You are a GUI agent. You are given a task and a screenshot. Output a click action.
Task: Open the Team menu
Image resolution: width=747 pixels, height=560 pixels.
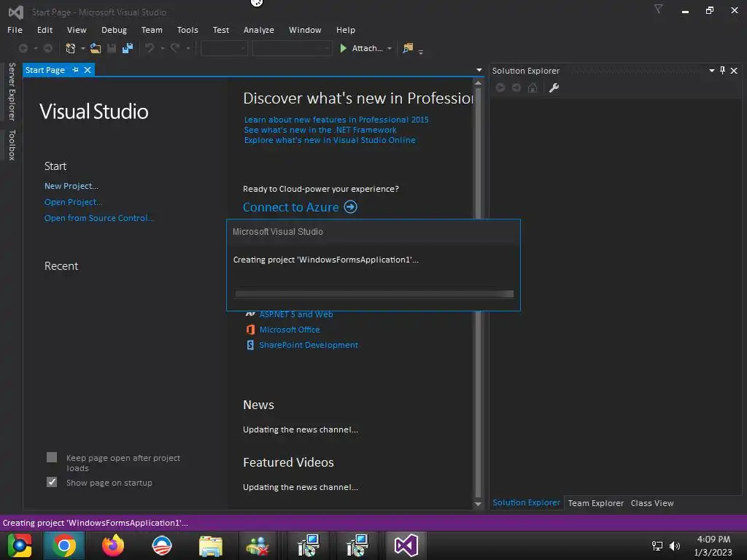tap(152, 30)
